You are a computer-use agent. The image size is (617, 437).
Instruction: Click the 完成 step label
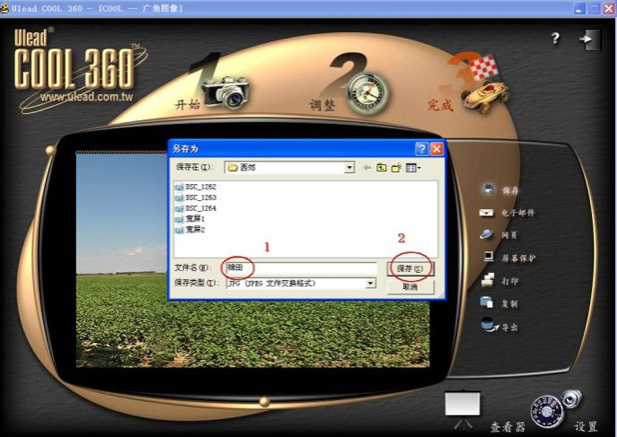click(x=440, y=105)
